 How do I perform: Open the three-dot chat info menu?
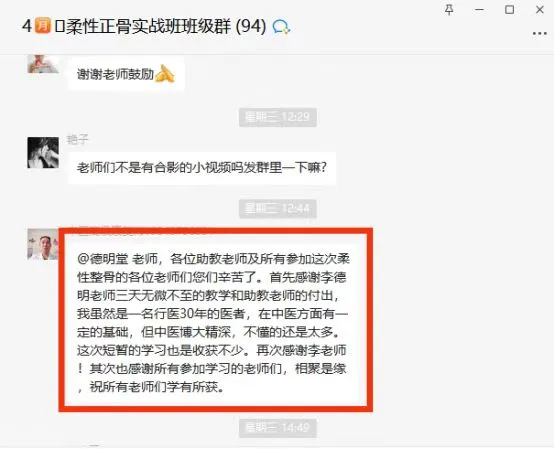pos(540,34)
